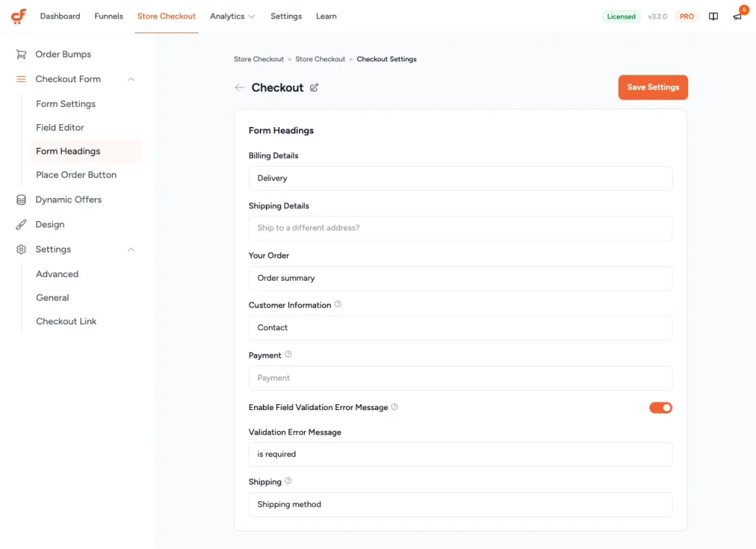Screen dimensions: 756x549
Task: Click the Dynamic Offers stack icon
Action: coord(21,200)
